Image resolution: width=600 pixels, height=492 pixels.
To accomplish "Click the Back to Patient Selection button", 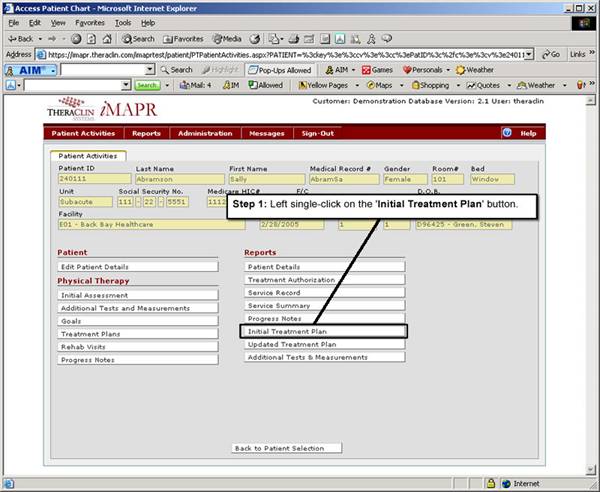I will tap(287, 448).
